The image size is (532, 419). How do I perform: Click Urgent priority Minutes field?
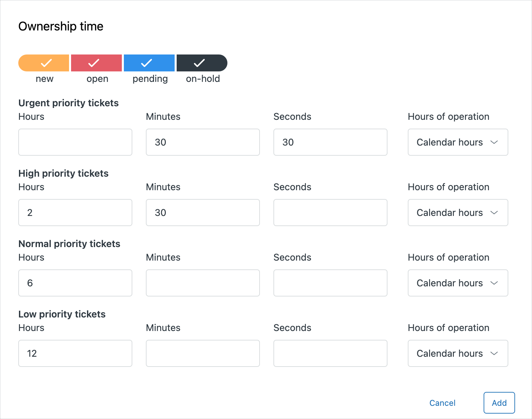(203, 142)
